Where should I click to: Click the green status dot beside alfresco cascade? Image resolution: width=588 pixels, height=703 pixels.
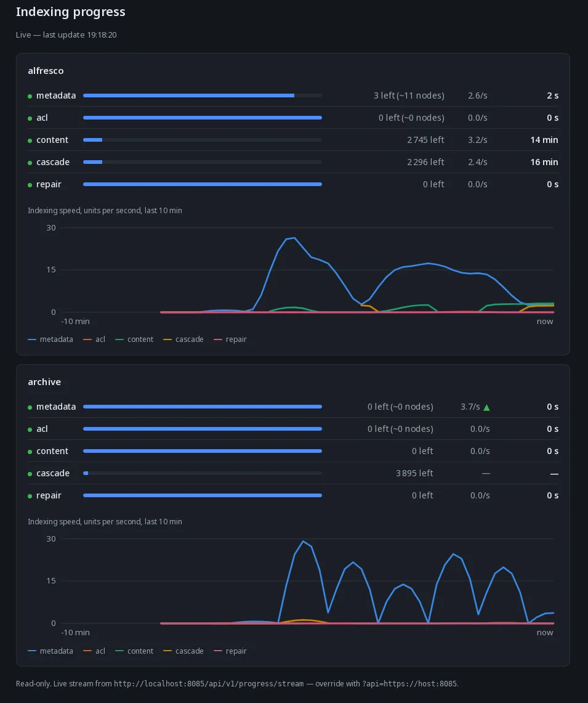click(x=30, y=163)
